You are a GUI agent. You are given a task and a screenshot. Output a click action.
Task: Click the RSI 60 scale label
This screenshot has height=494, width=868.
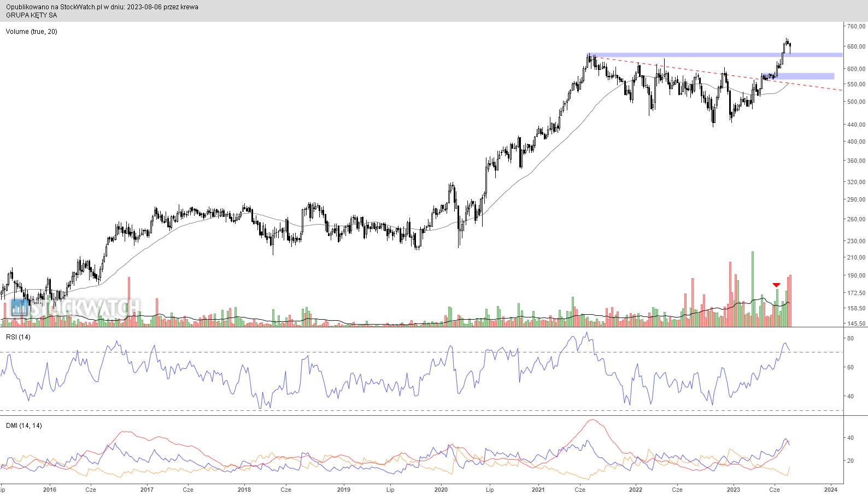[x=851, y=368]
